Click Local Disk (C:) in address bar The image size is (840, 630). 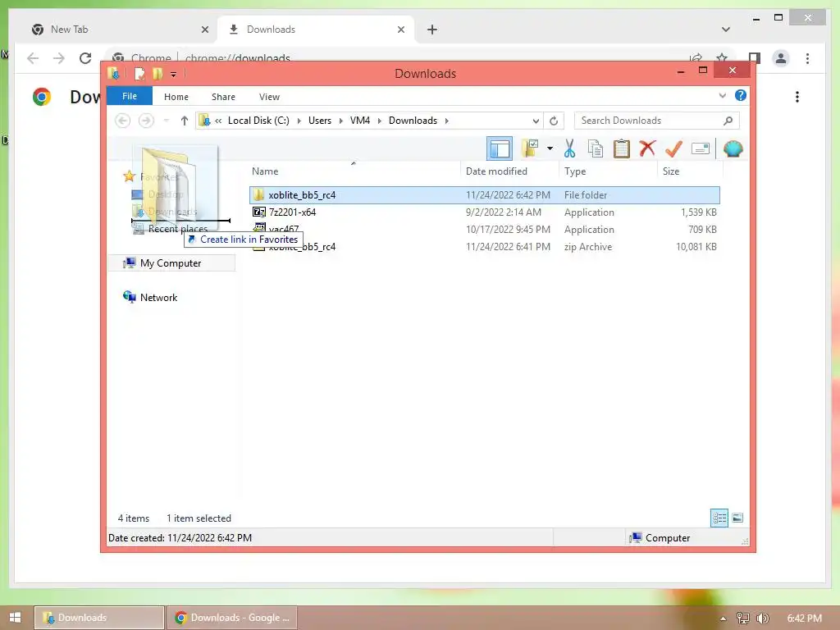coord(258,121)
